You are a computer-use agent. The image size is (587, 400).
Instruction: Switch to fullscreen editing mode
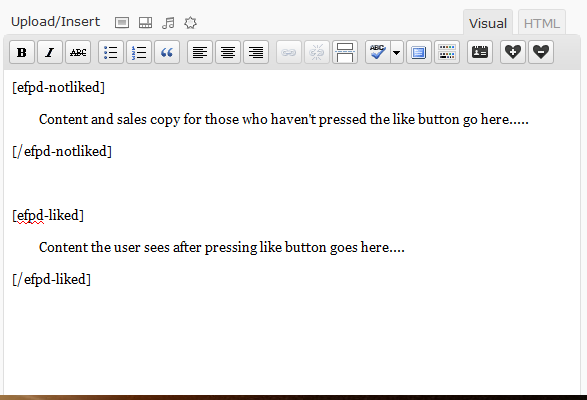tap(419, 52)
